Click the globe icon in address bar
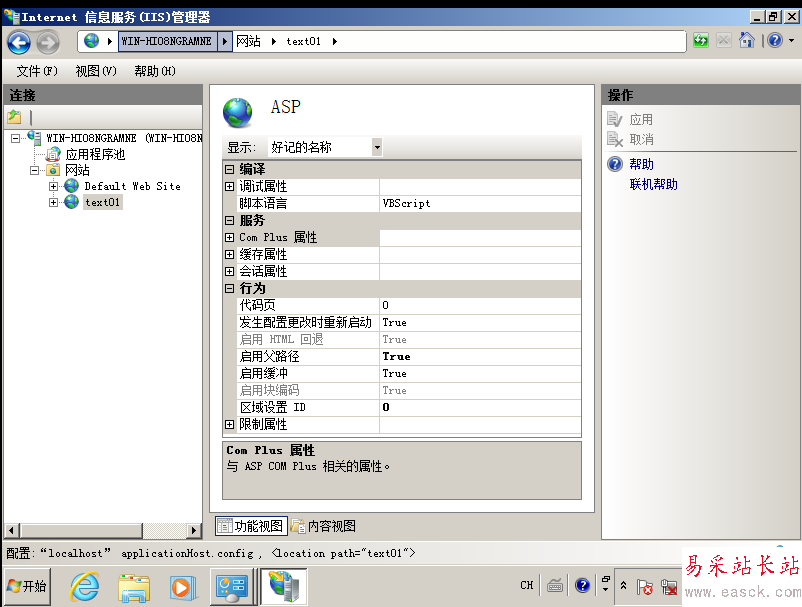This screenshot has height=607, width=802. point(92,40)
